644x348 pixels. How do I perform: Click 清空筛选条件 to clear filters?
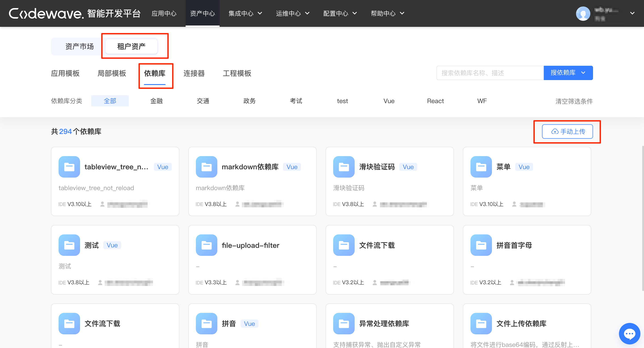[574, 101]
